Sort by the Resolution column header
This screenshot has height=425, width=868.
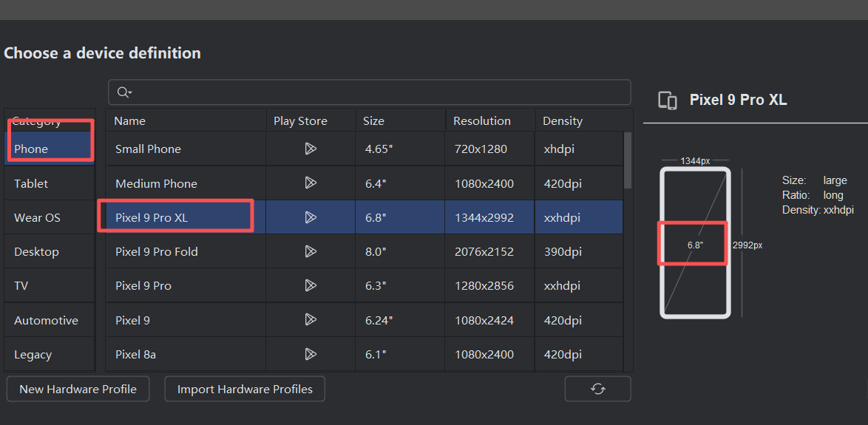tap(490, 120)
